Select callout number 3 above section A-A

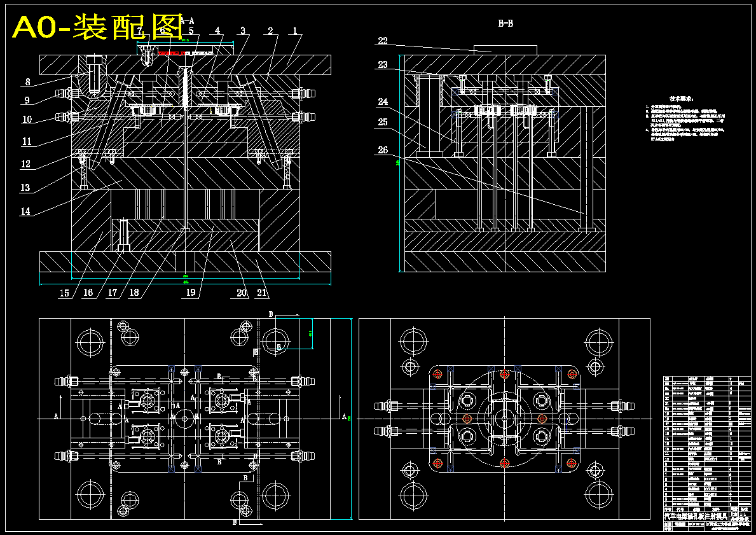(x=243, y=31)
